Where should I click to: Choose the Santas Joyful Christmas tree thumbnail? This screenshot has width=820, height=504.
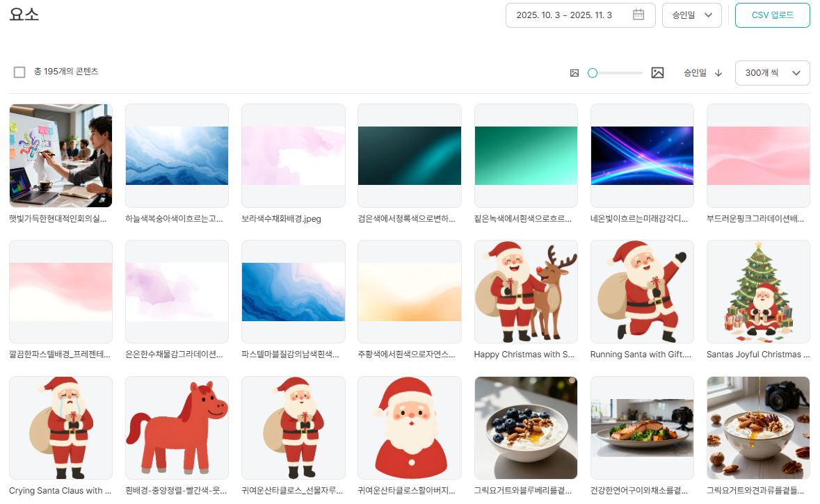[x=757, y=292]
